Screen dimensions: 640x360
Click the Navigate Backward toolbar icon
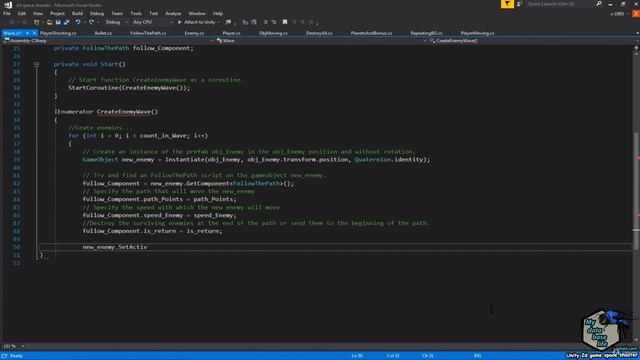pos(12,22)
